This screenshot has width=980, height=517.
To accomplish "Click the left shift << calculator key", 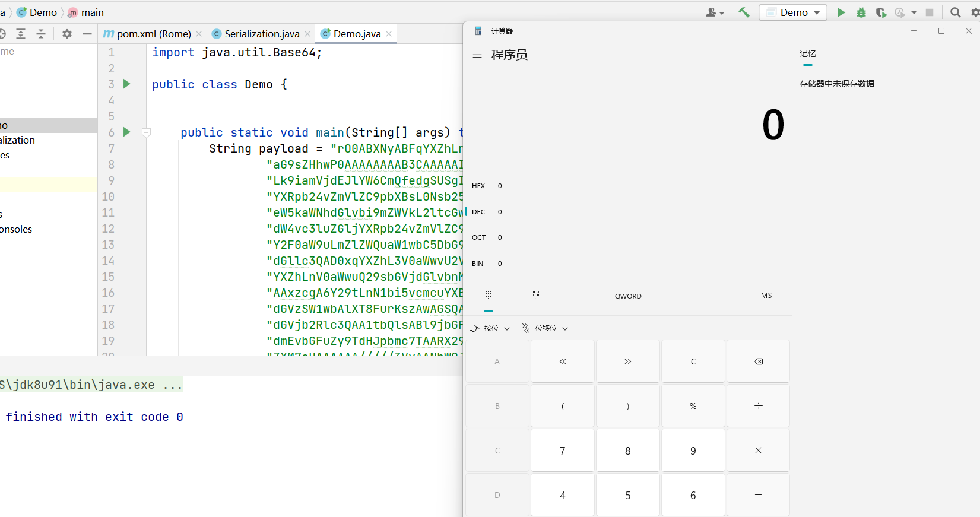I will tap(563, 361).
